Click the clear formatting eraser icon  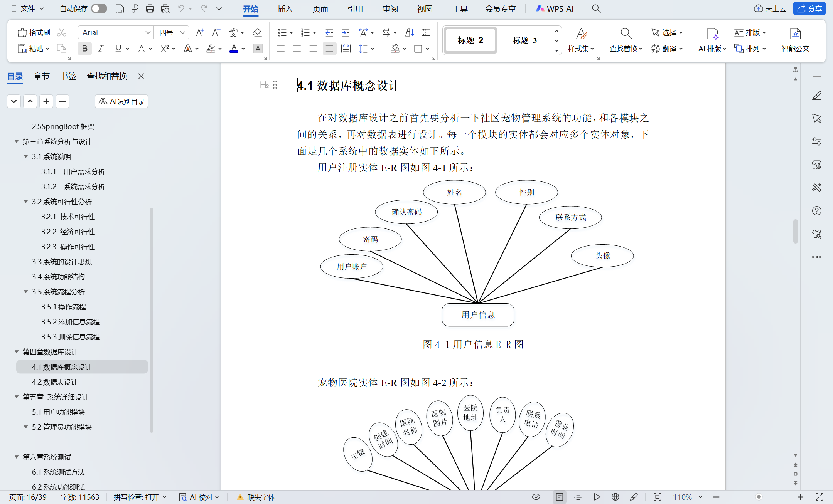click(257, 32)
